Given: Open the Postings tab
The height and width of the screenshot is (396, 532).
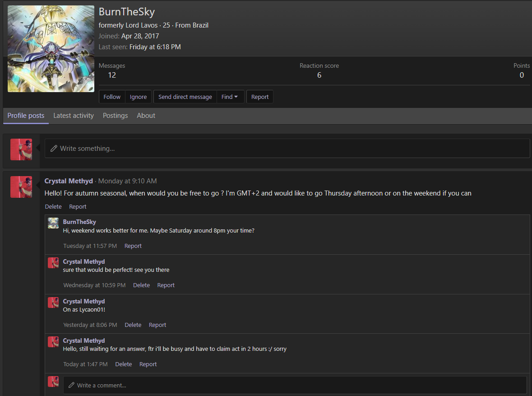Looking at the screenshot, I should (x=116, y=116).
